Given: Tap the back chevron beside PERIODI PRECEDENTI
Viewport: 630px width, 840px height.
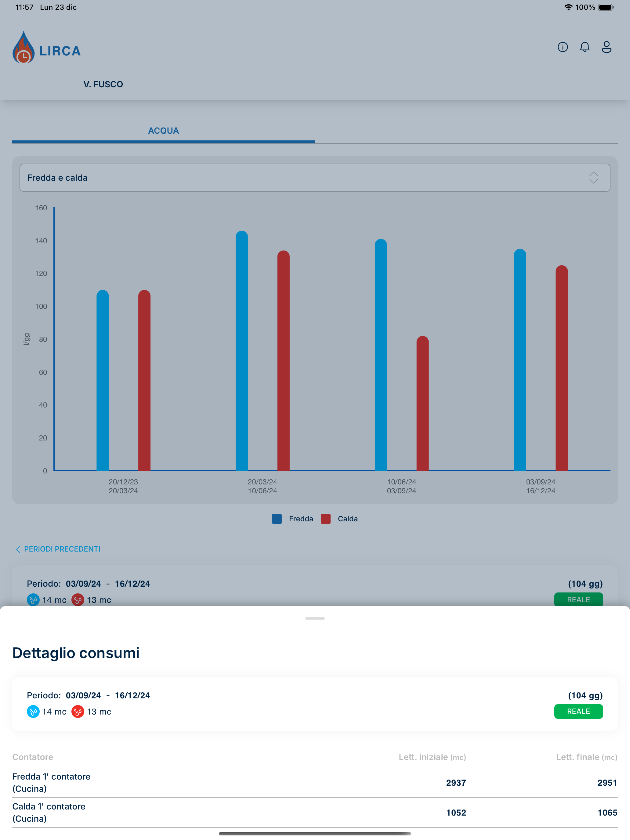Looking at the screenshot, I should [x=18, y=549].
